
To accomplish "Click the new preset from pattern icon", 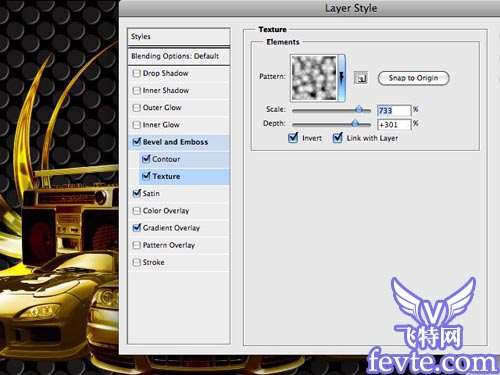I will 361,78.
